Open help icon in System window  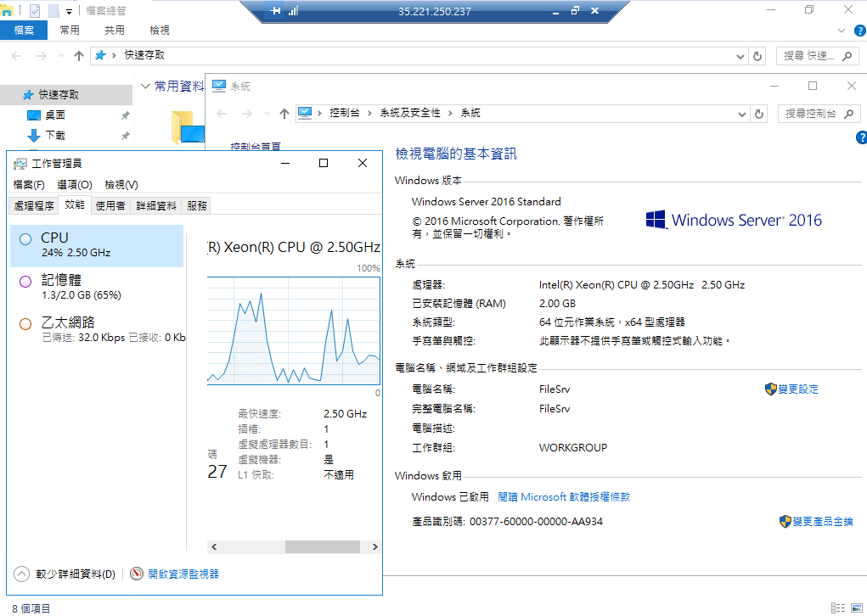[861, 137]
